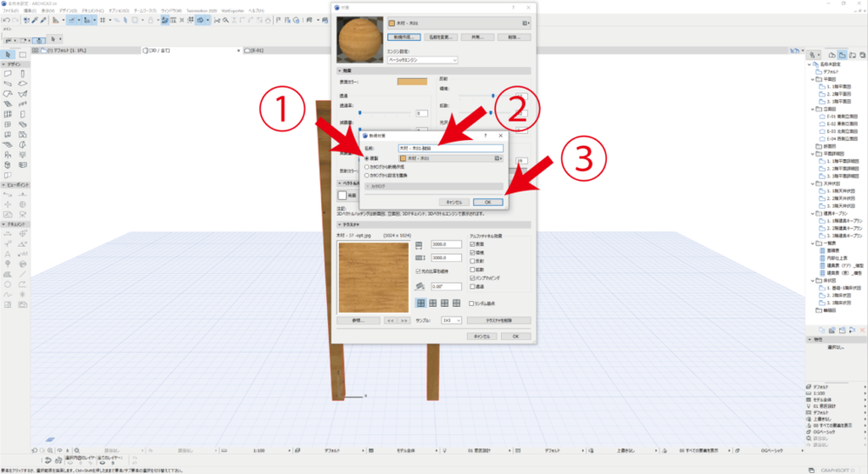868x474 pixels.
Task: Click the first texture tiling layout icon
Action: (421, 303)
